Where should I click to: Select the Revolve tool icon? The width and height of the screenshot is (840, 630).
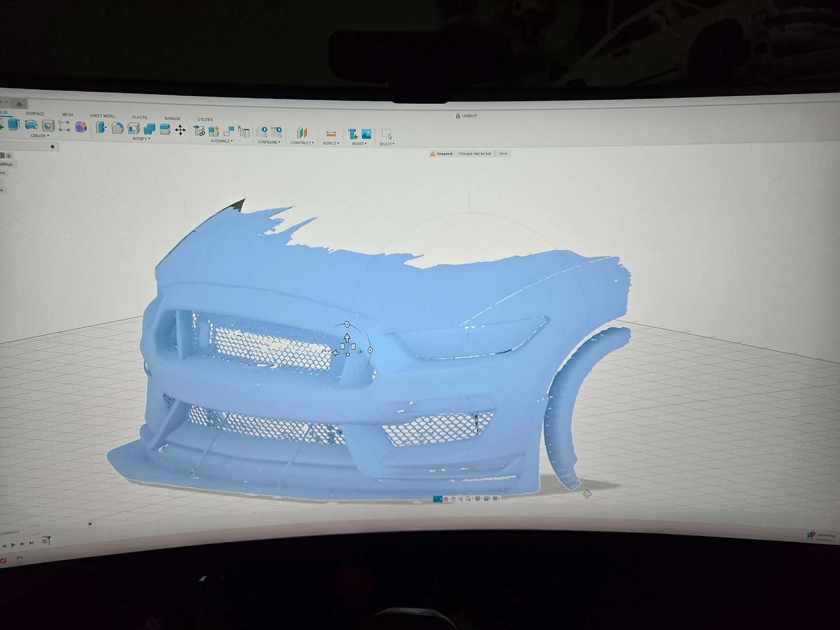coord(31,126)
